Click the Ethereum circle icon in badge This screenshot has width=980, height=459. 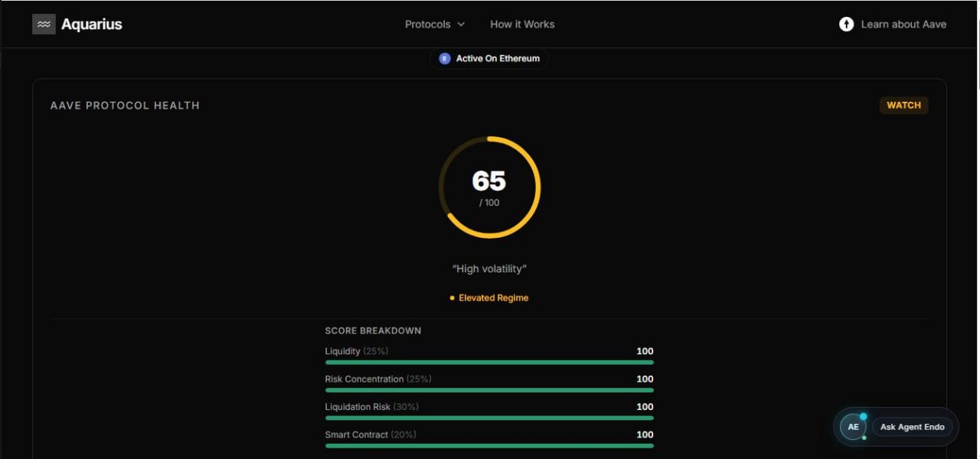pos(445,59)
